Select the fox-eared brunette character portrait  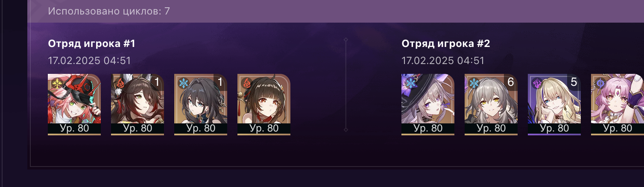138,104
